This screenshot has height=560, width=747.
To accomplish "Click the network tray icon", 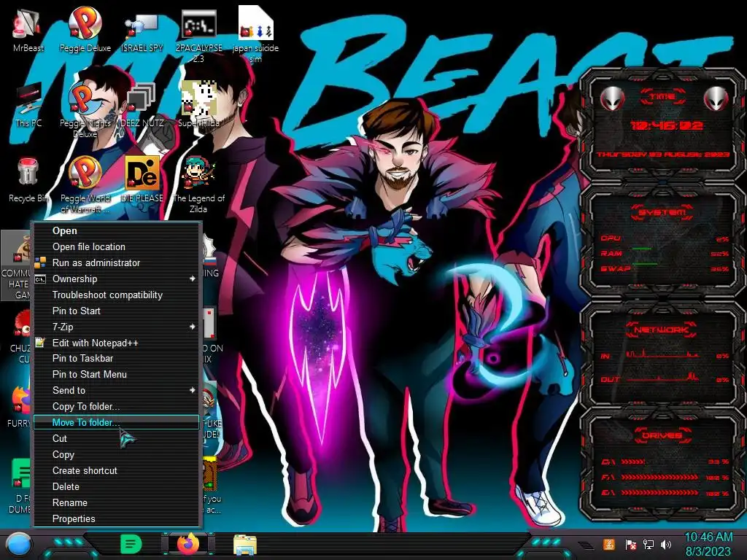I will click(648, 544).
